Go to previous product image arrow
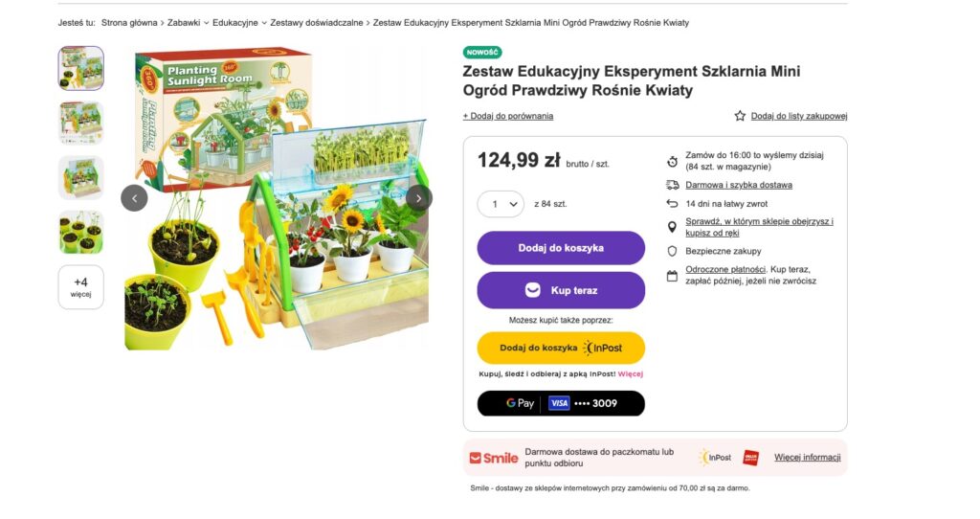This screenshot has height=519, width=980. 134,198
